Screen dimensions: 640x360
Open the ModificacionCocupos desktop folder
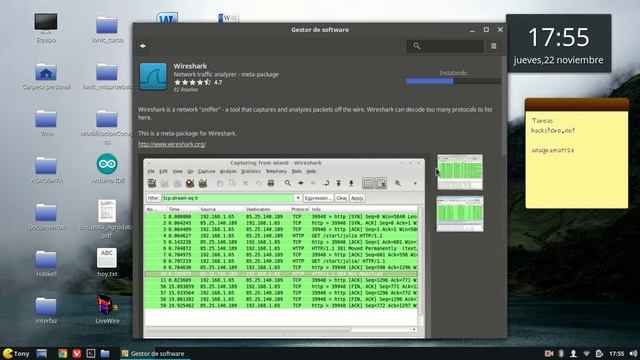pos(107,127)
